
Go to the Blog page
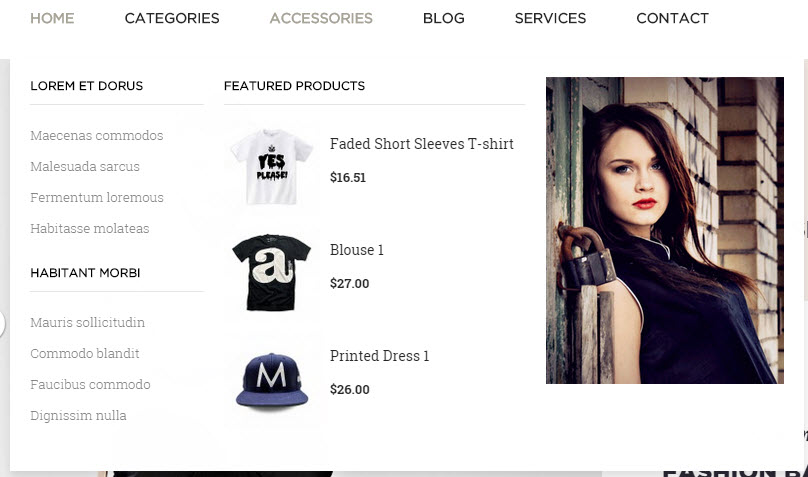tap(444, 19)
